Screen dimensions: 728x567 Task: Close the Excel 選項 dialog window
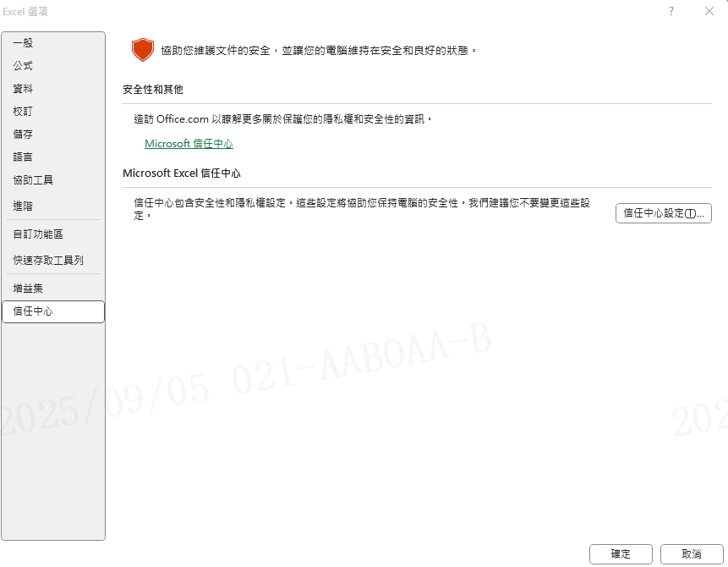point(709,12)
